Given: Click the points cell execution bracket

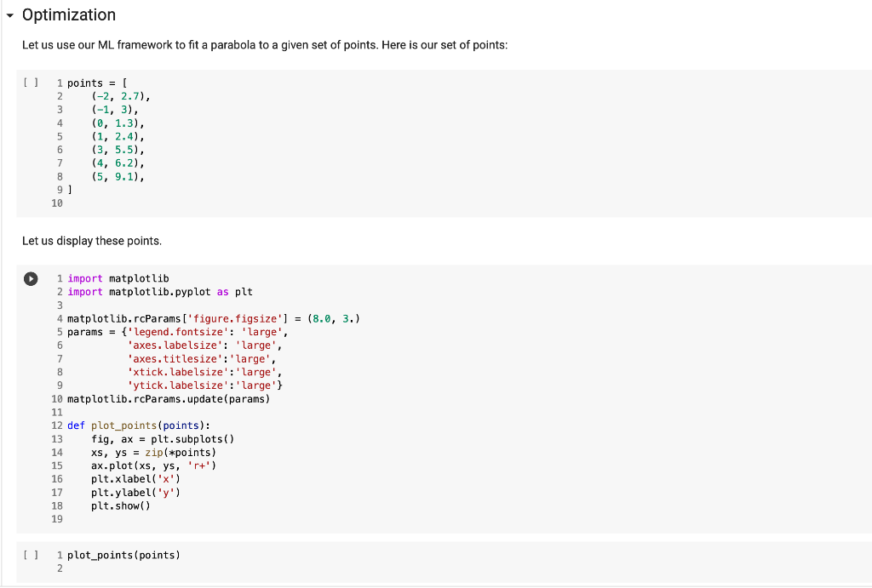Looking at the screenshot, I should pyautogui.click(x=31, y=83).
